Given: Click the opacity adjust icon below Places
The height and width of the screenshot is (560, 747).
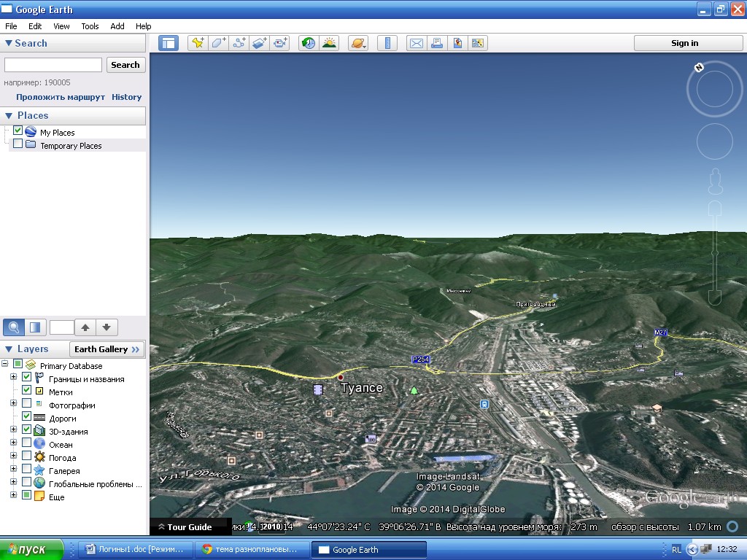Looking at the screenshot, I should click(35, 327).
